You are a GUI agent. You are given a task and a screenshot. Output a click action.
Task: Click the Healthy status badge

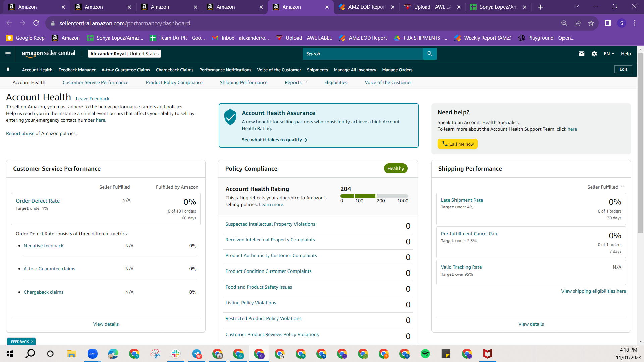pyautogui.click(x=396, y=168)
